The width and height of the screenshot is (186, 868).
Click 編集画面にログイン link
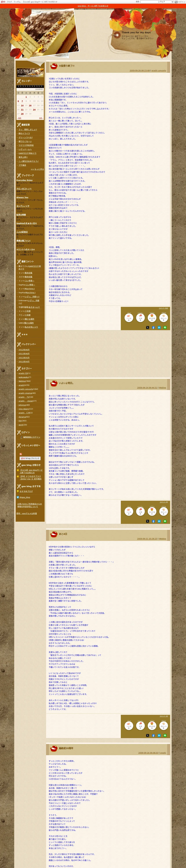pos(32,437)
